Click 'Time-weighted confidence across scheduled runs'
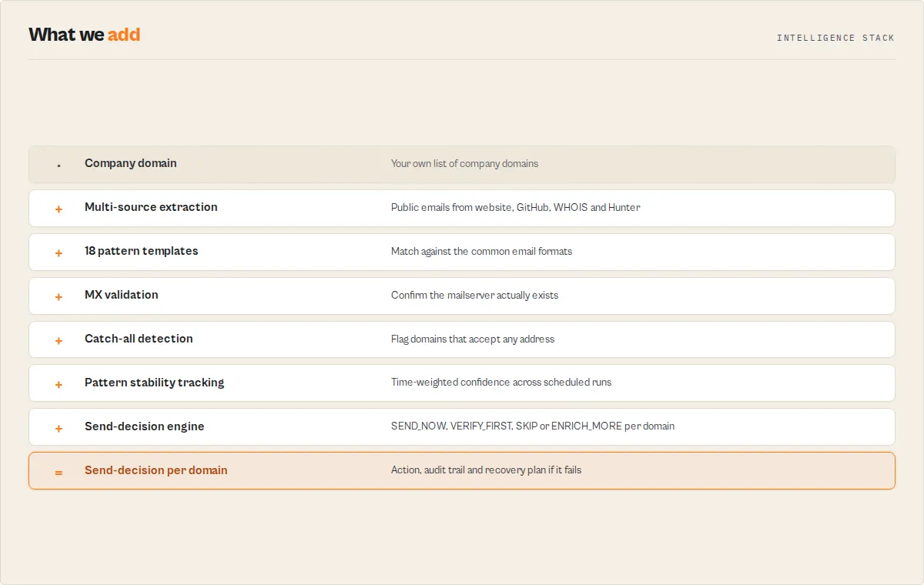This screenshot has height=585, width=924. pyautogui.click(x=501, y=383)
